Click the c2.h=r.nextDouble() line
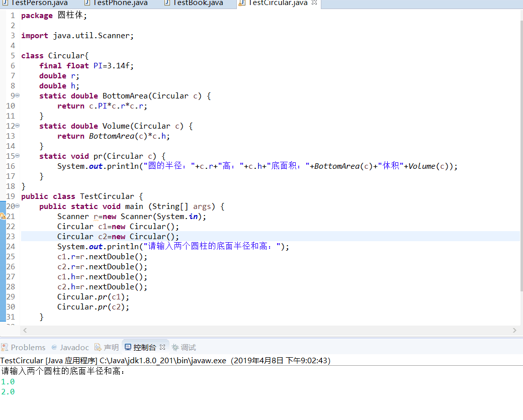 tap(102, 287)
